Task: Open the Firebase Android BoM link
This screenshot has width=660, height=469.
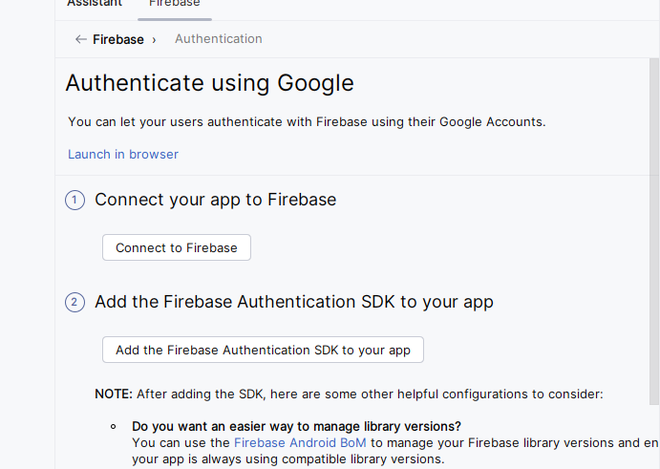Action: tap(300, 442)
